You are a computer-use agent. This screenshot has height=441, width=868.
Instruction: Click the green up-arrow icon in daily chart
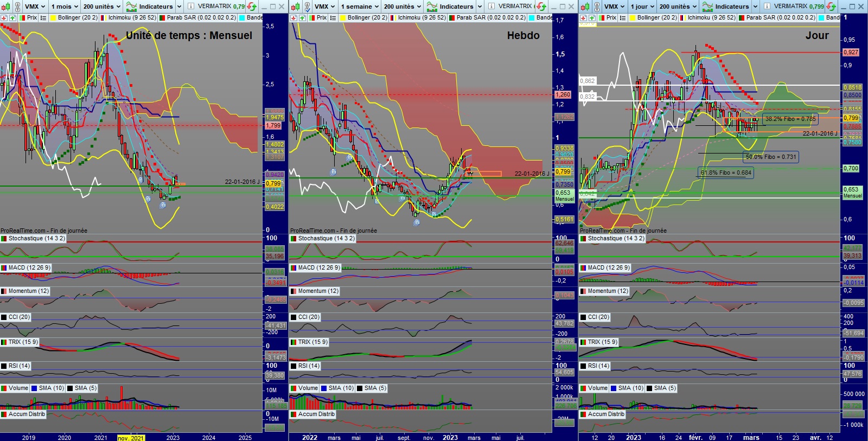pyautogui.click(x=592, y=17)
